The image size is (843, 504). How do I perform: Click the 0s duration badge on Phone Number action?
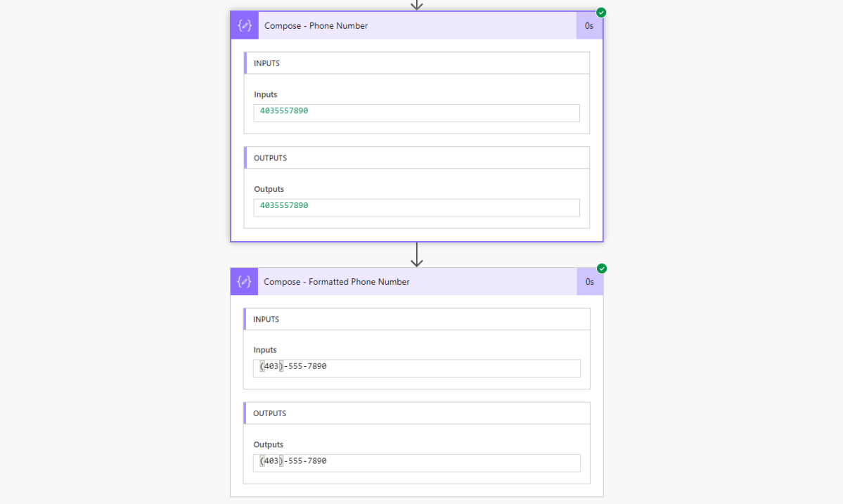(x=589, y=25)
